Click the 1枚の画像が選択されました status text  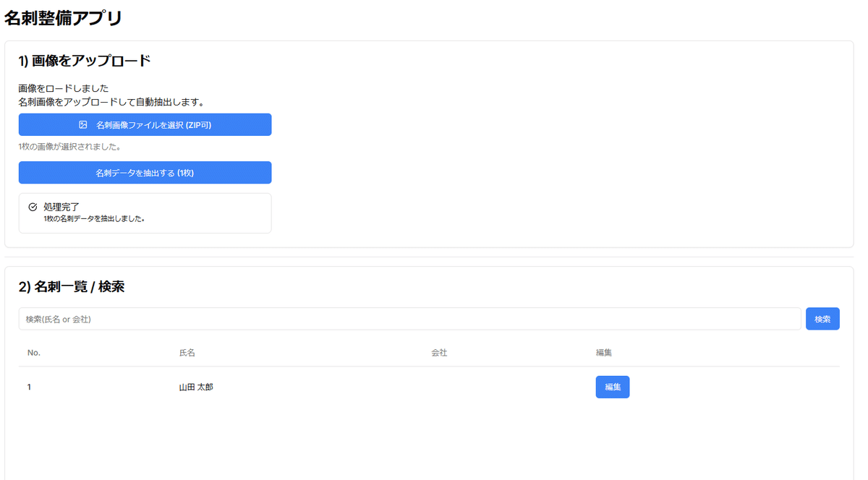click(69, 147)
